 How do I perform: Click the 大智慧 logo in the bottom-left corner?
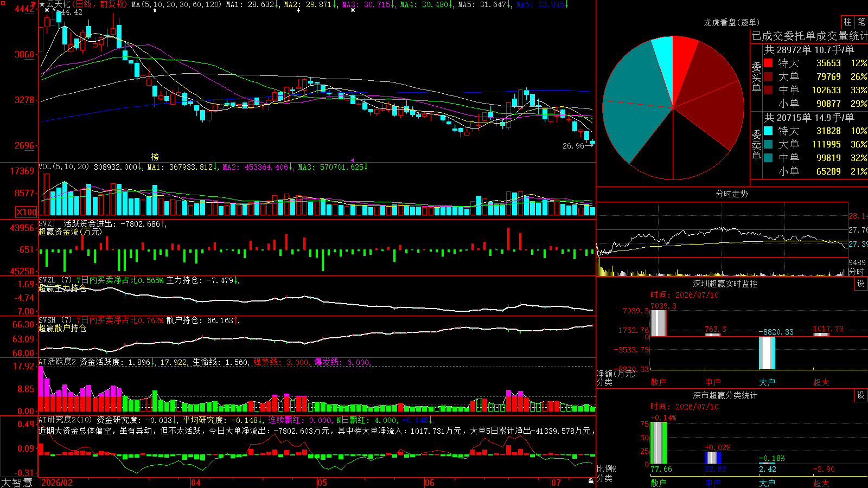17,483
